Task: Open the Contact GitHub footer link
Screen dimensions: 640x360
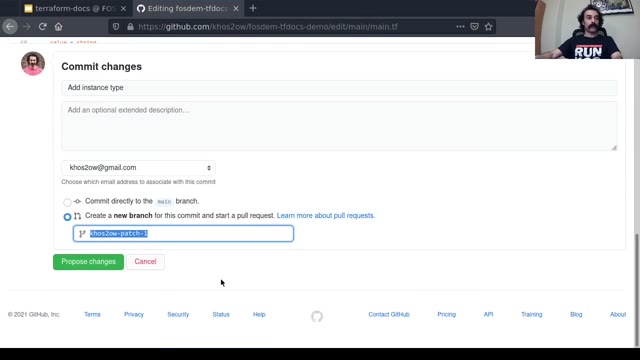Action: point(389,314)
